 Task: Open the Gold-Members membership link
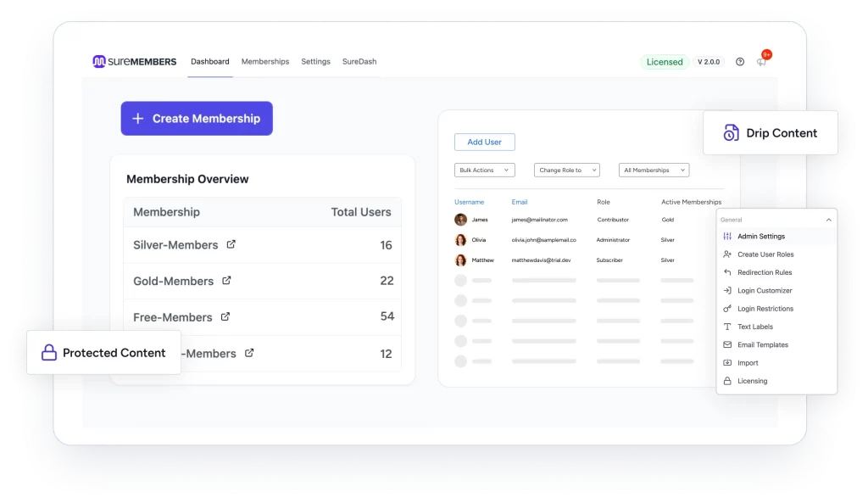tap(173, 281)
